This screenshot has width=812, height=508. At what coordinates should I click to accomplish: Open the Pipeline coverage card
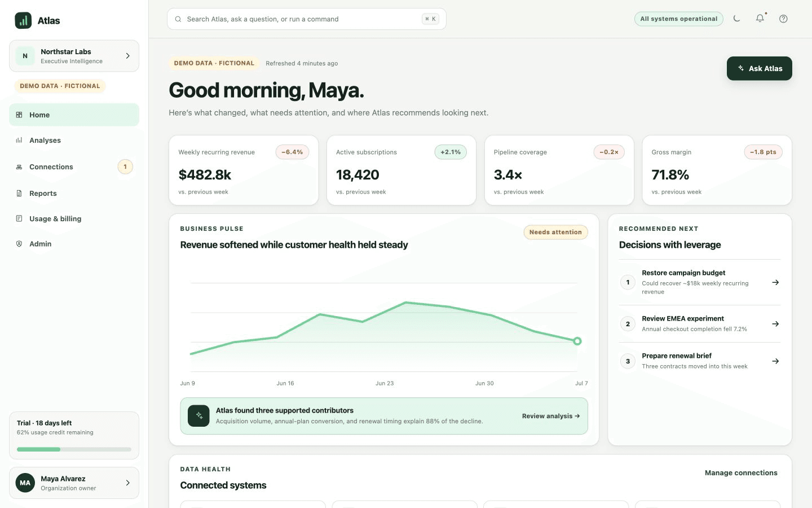(559, 170)
